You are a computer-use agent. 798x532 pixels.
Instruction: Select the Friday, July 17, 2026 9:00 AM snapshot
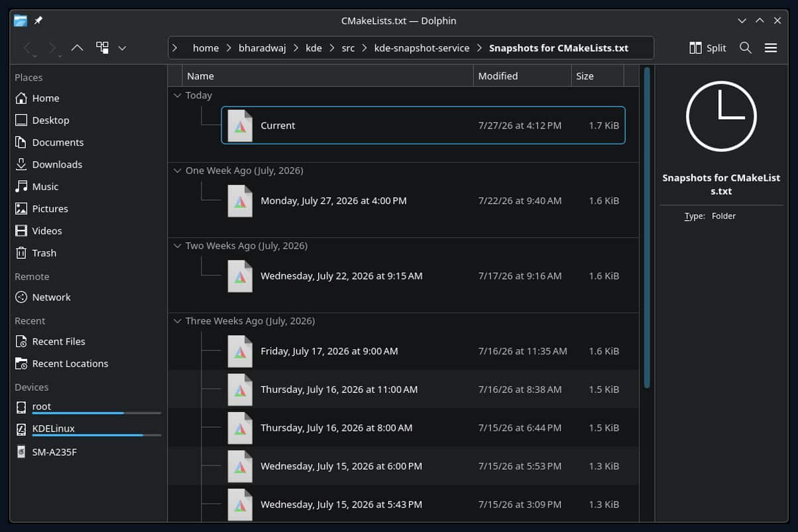coord(423,351)
